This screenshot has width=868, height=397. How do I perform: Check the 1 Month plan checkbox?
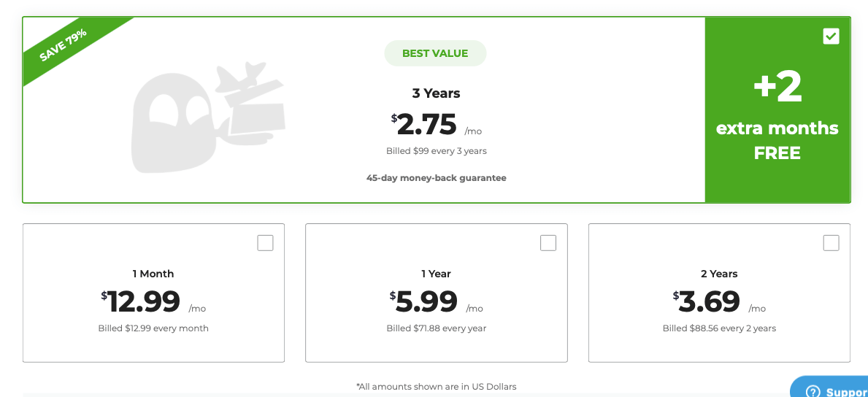tap(265, 243)
